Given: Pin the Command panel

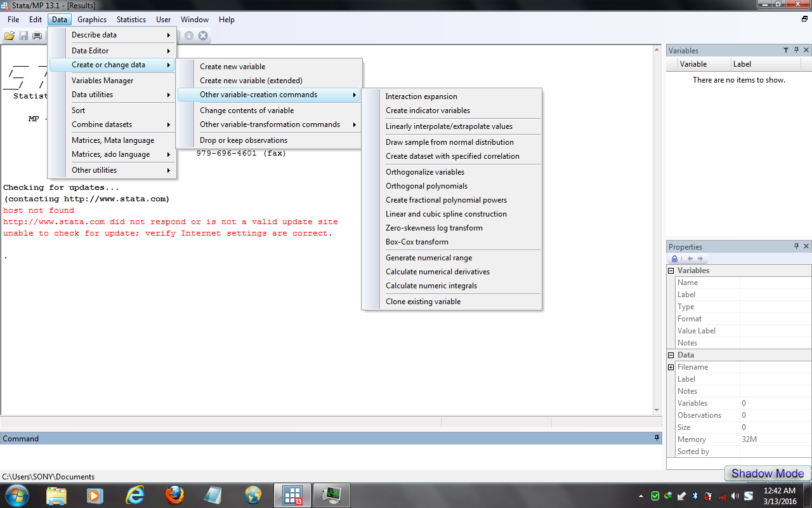Looking at the screenshot, I should (x=657, y=438).
